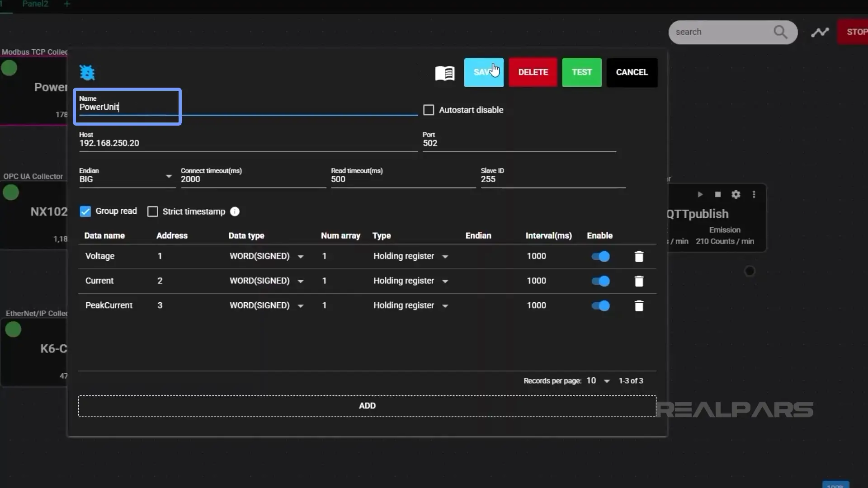Click the MQTTpublish output connector dot
The height and width of the screenshot is (488, 868).
[x=750, y=271]
